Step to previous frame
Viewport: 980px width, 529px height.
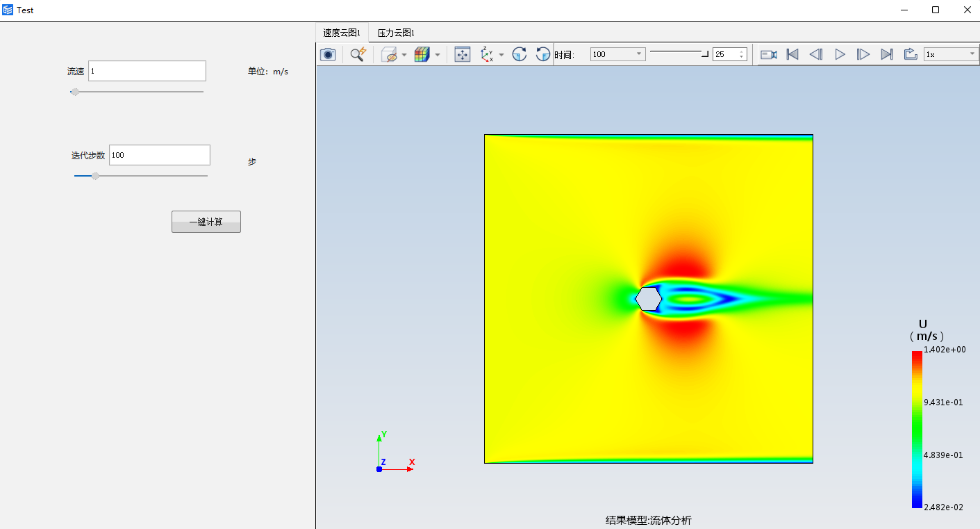816,54
